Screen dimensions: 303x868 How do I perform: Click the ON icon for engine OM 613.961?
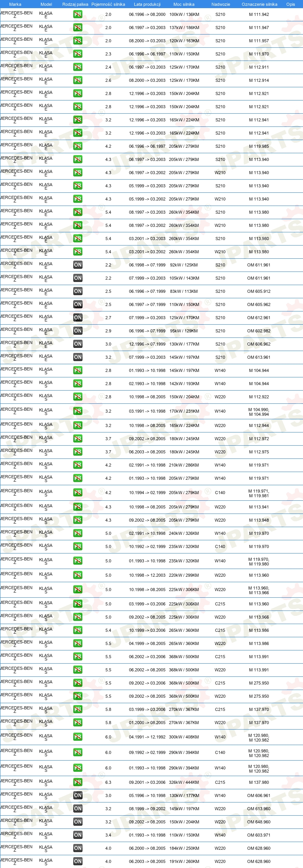(x=78, y=357)
